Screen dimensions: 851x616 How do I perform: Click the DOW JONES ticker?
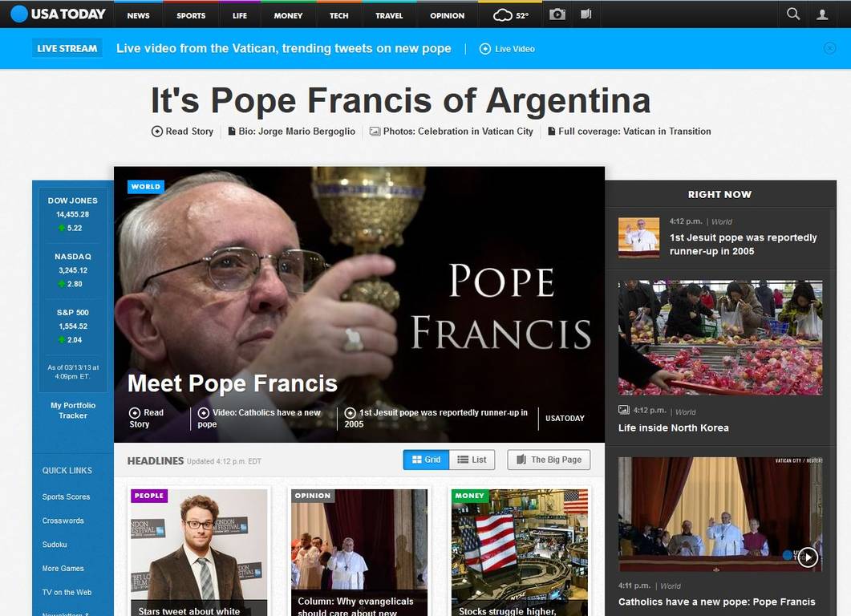(x=73, y=214)
